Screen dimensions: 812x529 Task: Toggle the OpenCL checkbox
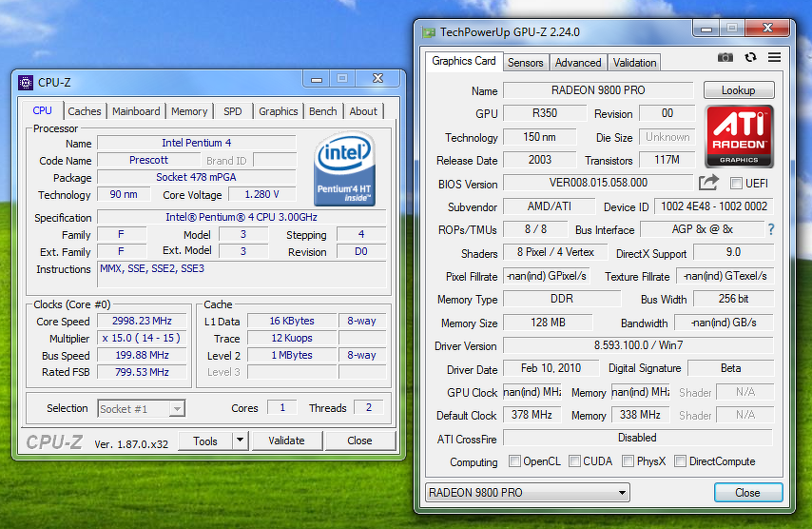tap(514, 461)
